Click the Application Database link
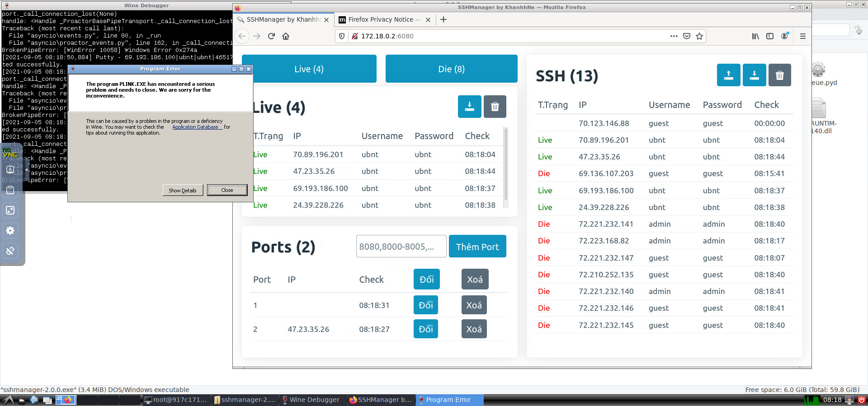The width and height of the screenshot is (868, 406). pyautogui.click(x=195, y=127)
